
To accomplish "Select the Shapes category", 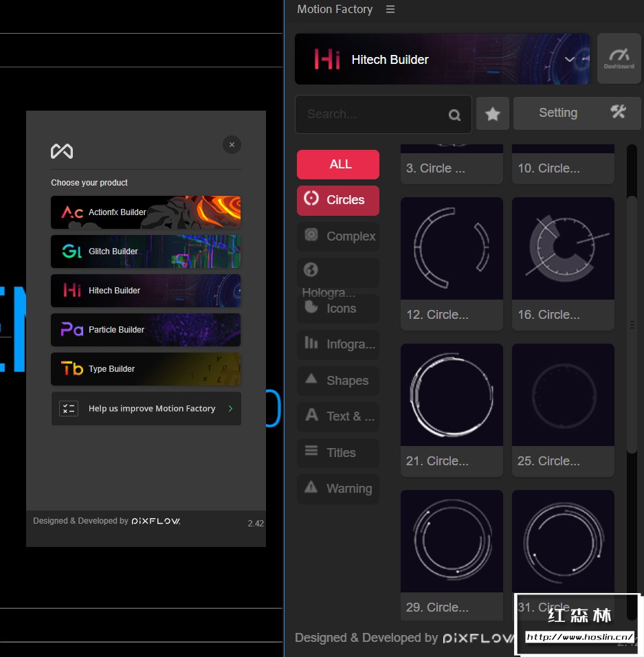I will pos(338,381).
